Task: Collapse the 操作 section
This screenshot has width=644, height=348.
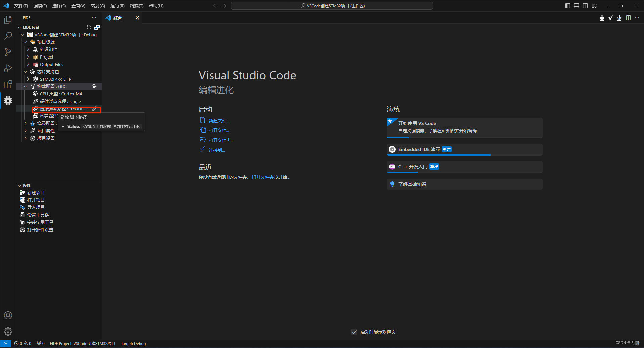Action: pyautogui.click(x=19, y=186)
